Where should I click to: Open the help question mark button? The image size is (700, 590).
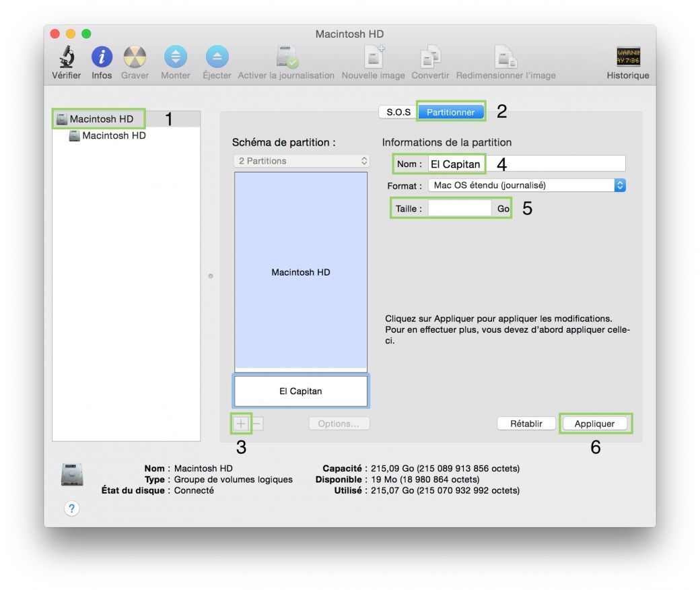(x=71, y=509)
